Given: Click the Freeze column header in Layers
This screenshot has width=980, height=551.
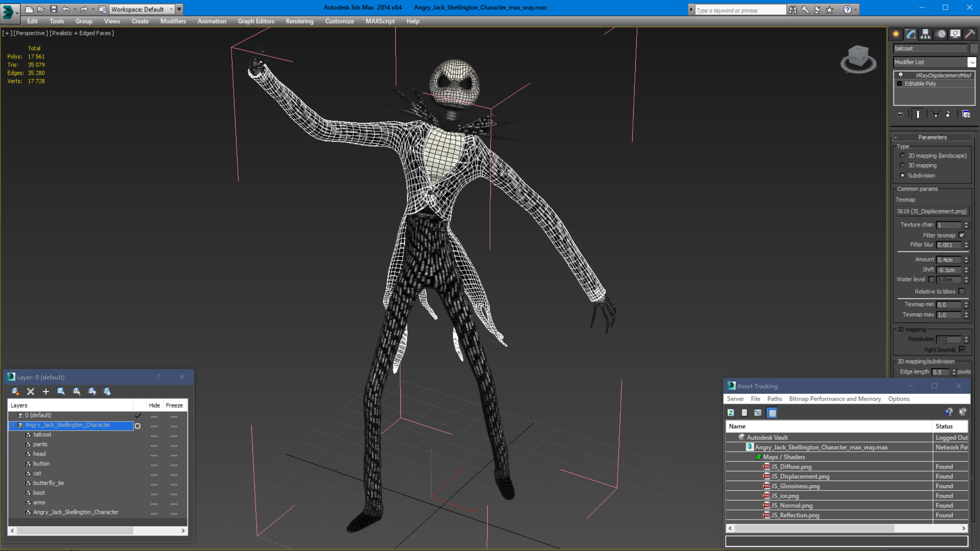Looking at the screenshot, I should coord(174,405).
